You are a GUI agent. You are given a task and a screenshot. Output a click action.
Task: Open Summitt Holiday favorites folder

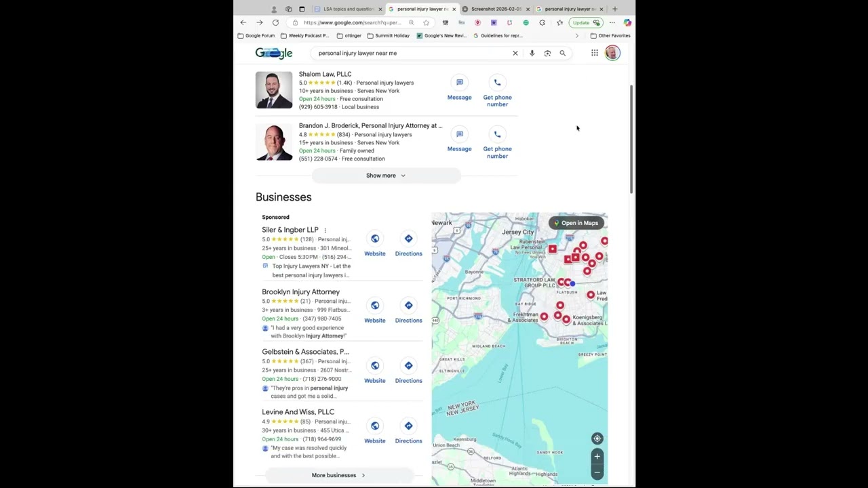click(x=388, y=35)
